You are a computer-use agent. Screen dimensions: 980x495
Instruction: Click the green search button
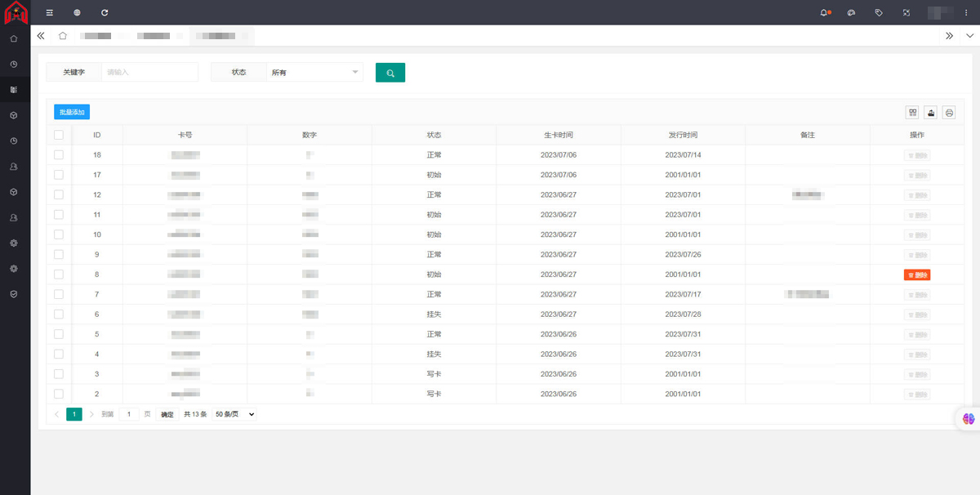pos(390,73)
